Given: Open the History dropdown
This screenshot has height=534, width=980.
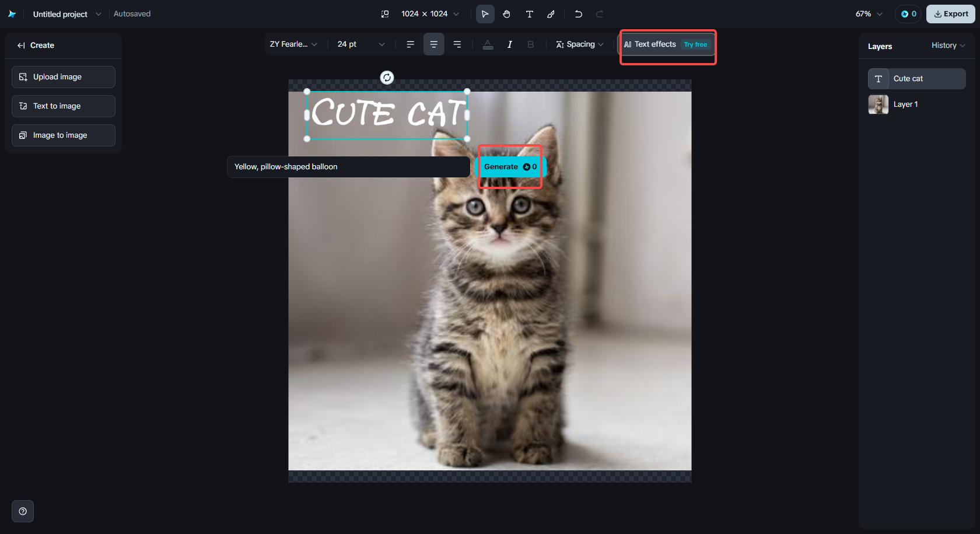Looking at the screenshot, I should tap(948, 46).
